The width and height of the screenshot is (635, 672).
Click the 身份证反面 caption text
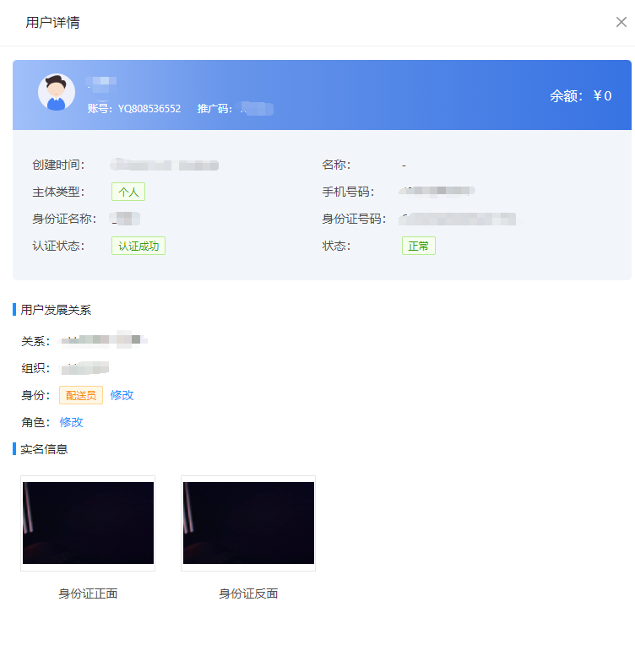248,593
